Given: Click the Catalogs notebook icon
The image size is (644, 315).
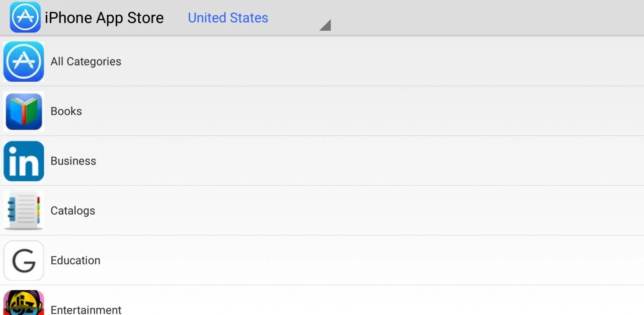Looking at the screenshot, I should click(x=24, y=211).
